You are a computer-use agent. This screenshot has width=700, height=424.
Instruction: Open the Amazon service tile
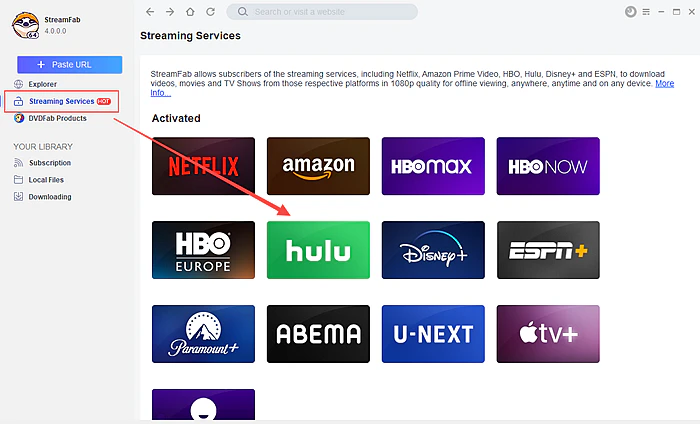click(318, 166)
